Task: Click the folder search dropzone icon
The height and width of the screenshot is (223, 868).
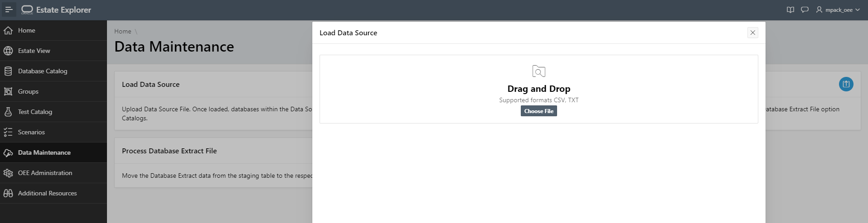Action: click(538, 71)
